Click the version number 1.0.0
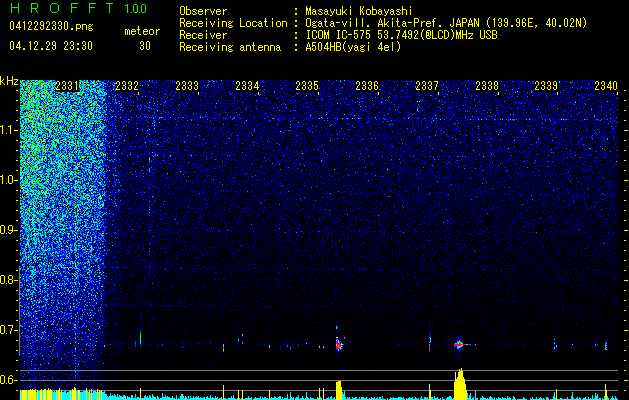 pyautogui.click(x=135, y=9)
